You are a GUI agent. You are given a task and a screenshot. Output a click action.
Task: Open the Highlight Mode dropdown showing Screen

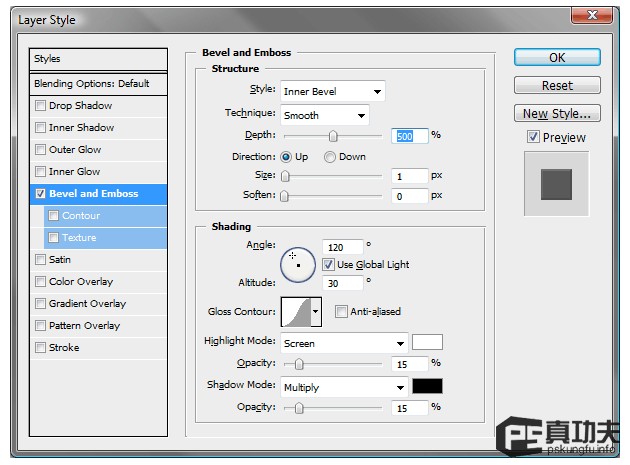[344, 343]
